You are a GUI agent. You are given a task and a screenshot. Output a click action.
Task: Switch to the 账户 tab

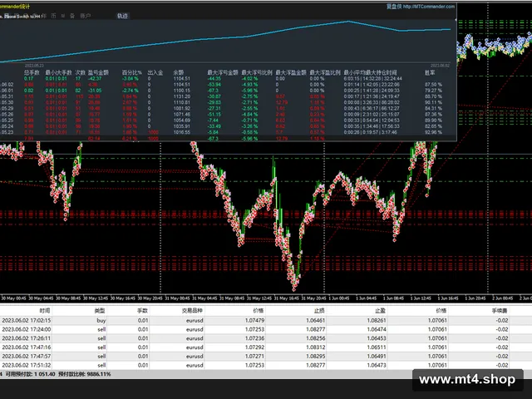pyautogui.click(x=85, y=16)
